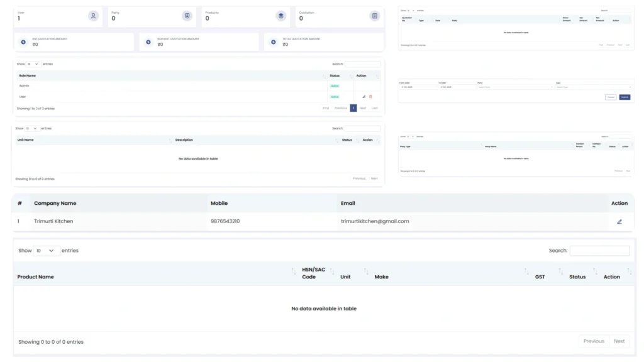
Task: Click the From Date field
Action: (418, 87)
